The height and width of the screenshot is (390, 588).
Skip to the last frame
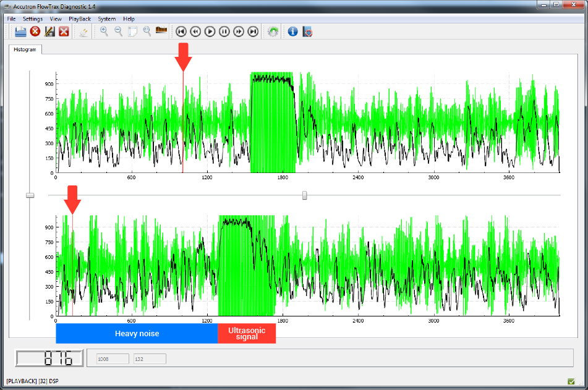pos(253,31)
